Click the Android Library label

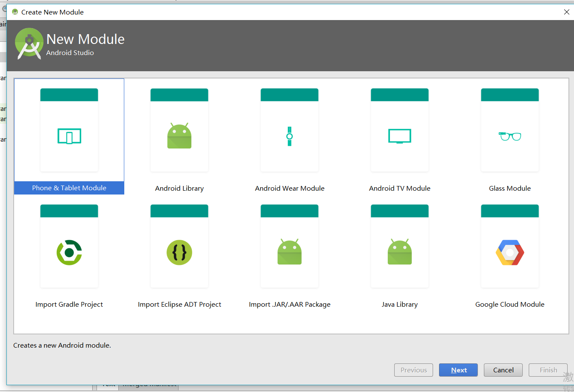pos(179,189)
